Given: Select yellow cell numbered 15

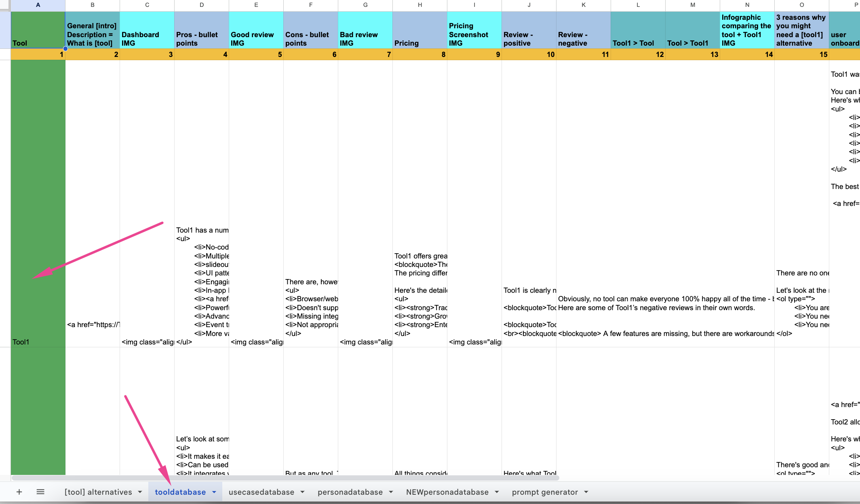Looking at the screenshot, I should [x=802, y=54].
